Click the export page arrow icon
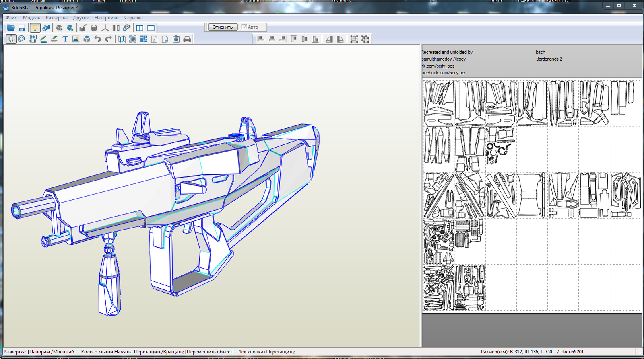 165,39
